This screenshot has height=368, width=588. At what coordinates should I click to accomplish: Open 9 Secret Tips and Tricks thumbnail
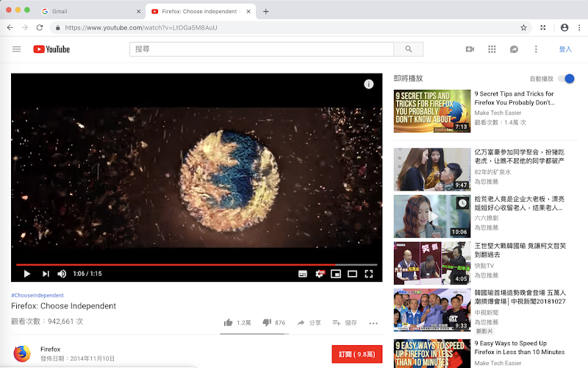coord(432,111)
